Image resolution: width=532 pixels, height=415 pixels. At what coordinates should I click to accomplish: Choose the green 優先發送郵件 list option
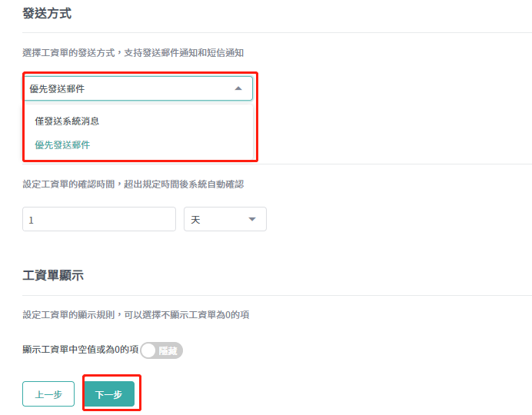(62, 145)
